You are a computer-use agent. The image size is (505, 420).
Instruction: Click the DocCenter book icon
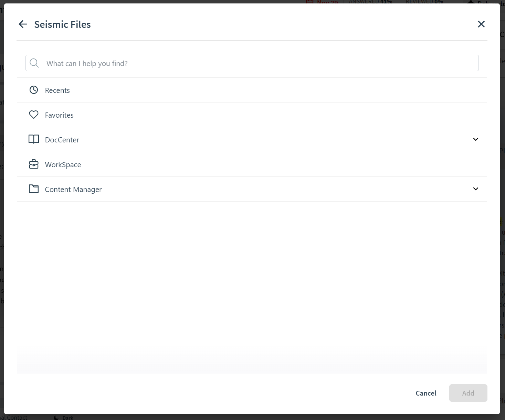(34, 139)
